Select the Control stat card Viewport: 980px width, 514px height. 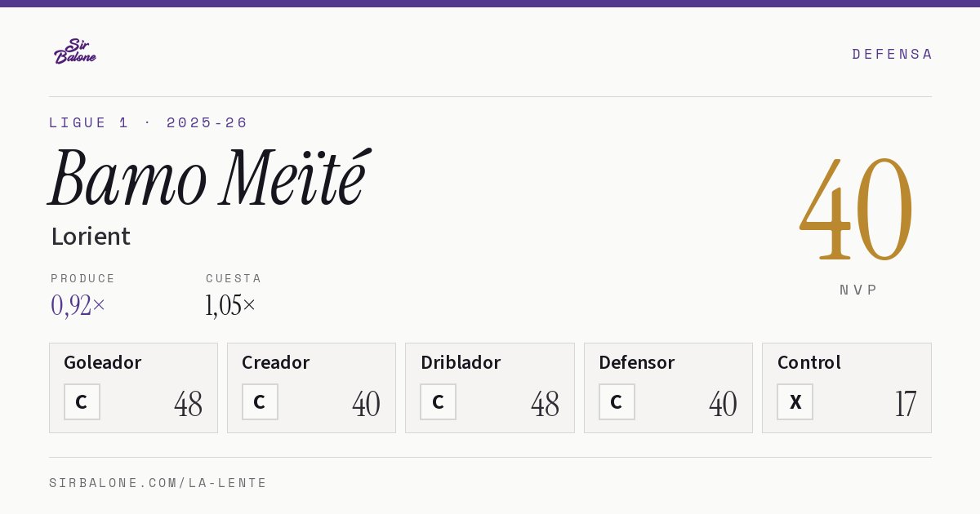(x=847, y=388)
